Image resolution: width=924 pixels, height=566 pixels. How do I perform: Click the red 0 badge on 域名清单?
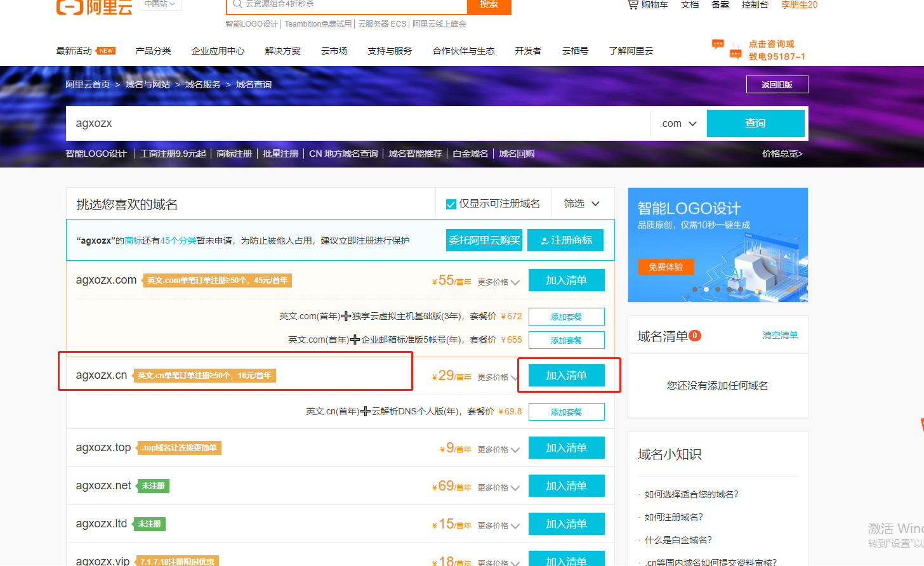[x=695, y=335]
